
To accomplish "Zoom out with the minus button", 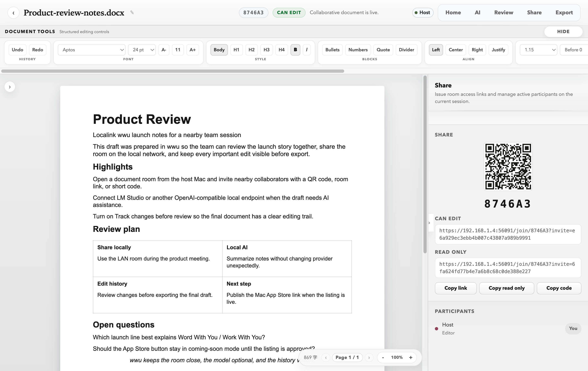I will pos(383,358).
